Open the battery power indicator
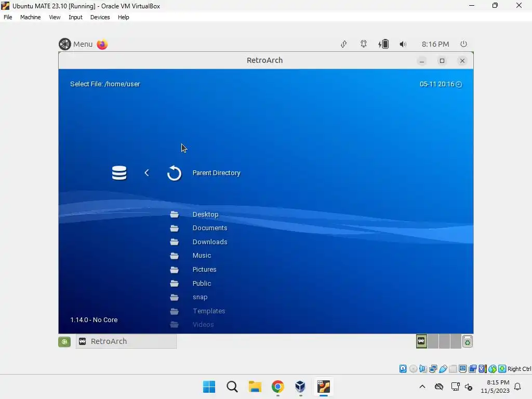Viewport: 532px width, 399px height. (383, 44)
